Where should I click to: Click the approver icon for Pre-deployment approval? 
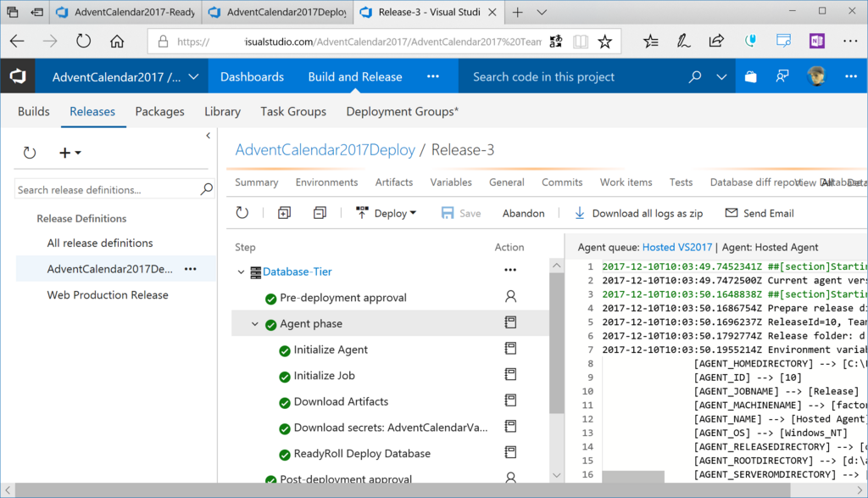click(x=510, y=296)
